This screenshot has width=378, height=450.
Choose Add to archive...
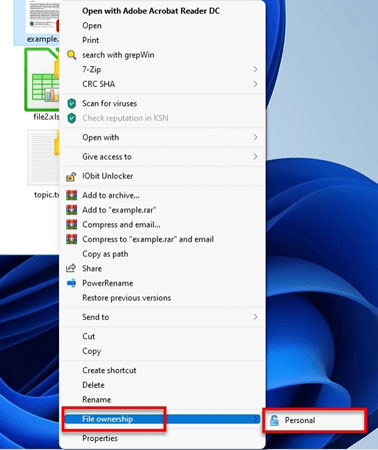[162, 196]
